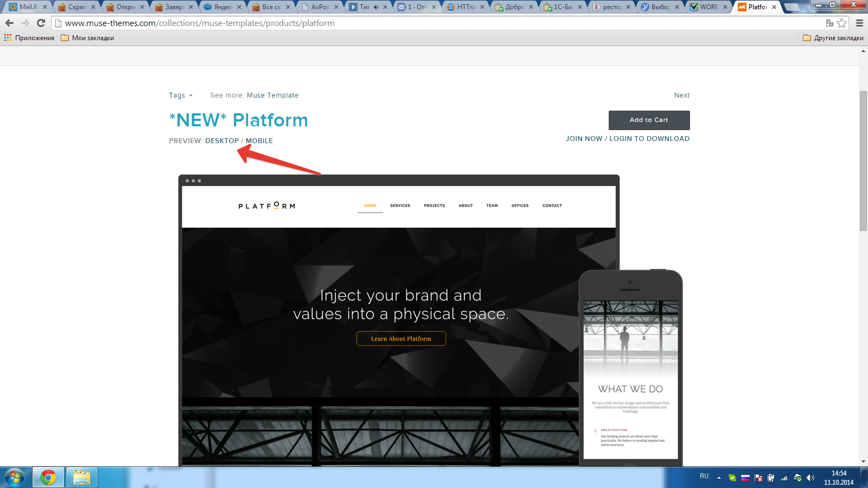Close the Mail.Ru tab
This screenshot has height=488, width=868.
(45, 7)
